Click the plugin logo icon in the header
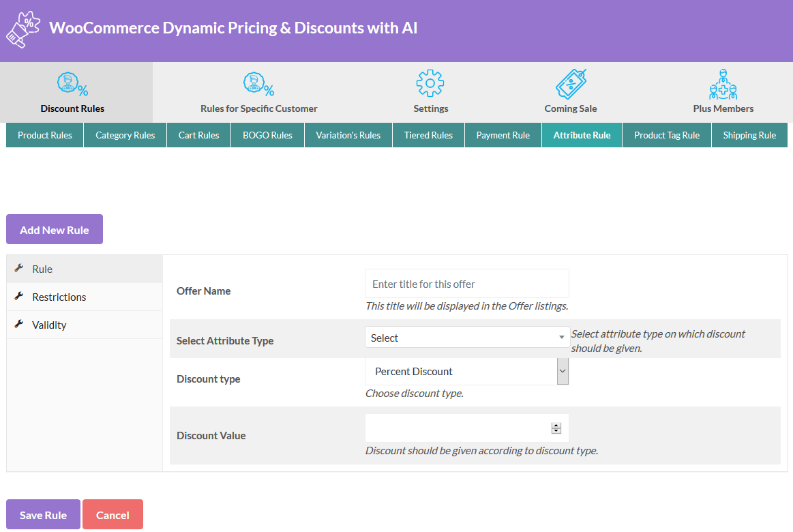793x532 pixels. (22, 29)
